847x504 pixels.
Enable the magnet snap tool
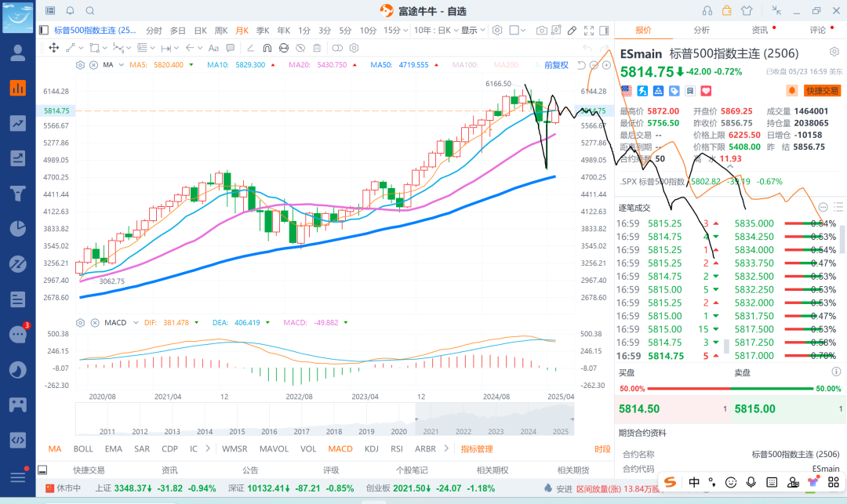(267, 48)
